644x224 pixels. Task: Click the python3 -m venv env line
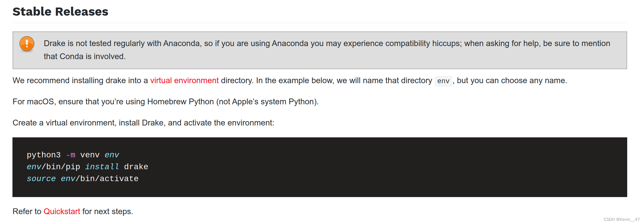[x=73, y=155]
